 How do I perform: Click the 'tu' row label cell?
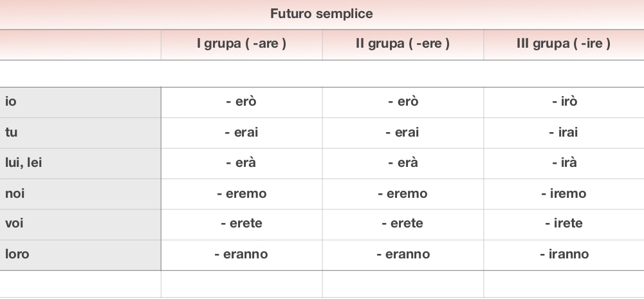tap(11, 133)
